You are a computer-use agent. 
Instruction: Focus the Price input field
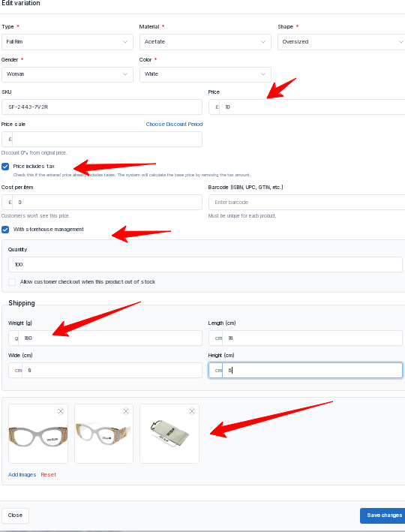312,107
